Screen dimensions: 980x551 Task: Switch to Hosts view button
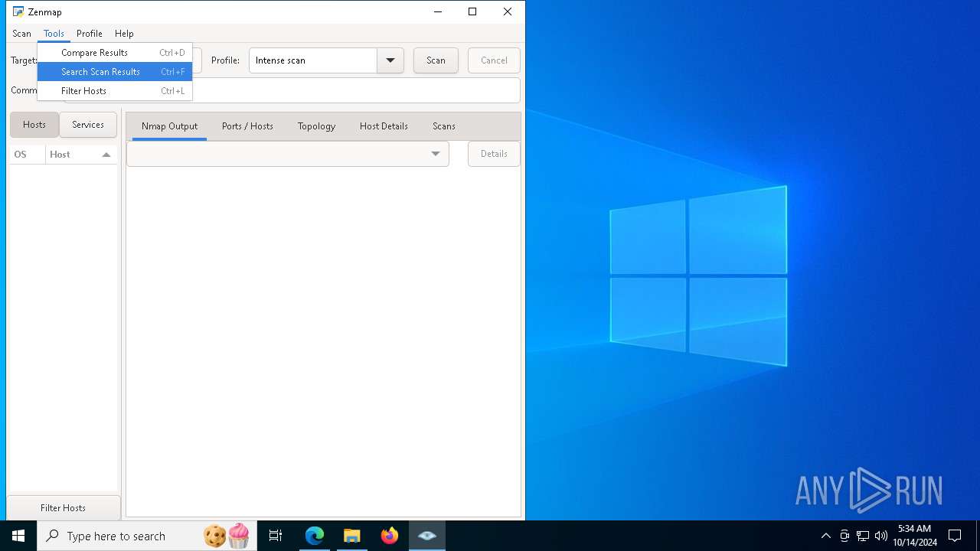tap(34, 125)
